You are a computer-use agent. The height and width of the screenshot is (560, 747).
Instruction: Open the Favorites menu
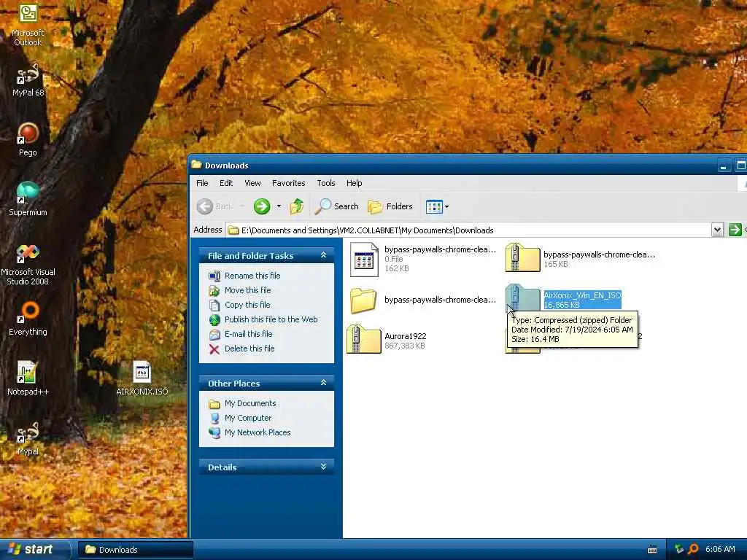(x=289, y=183)
